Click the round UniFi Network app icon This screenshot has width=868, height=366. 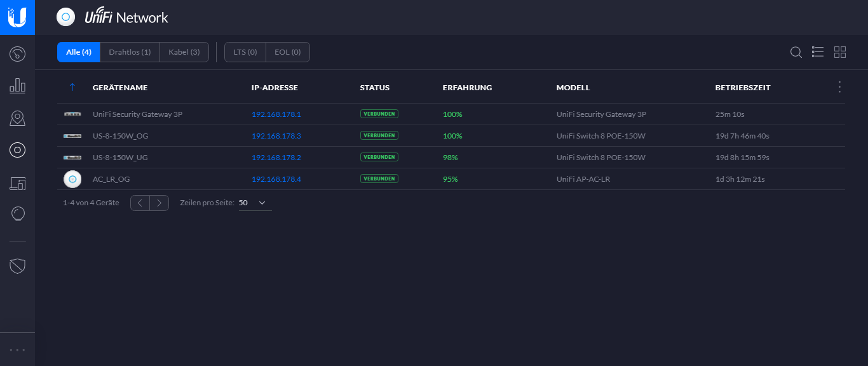tap(65, 17)
